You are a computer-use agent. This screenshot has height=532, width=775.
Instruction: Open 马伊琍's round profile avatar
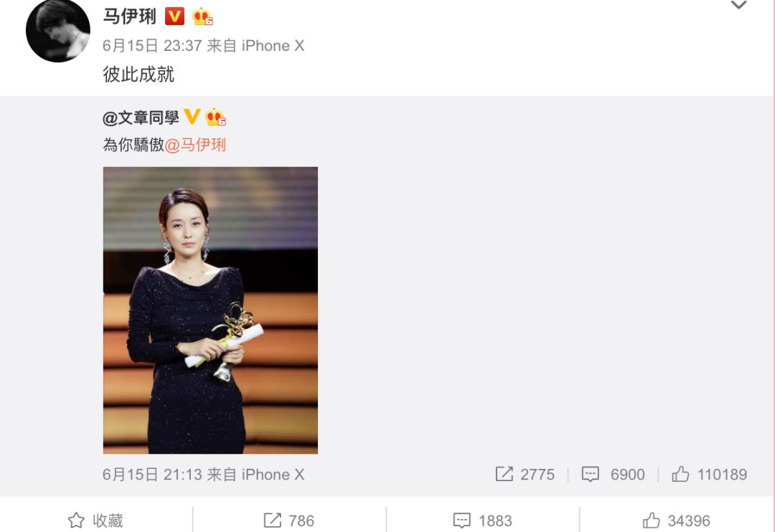tap(58, 31)
